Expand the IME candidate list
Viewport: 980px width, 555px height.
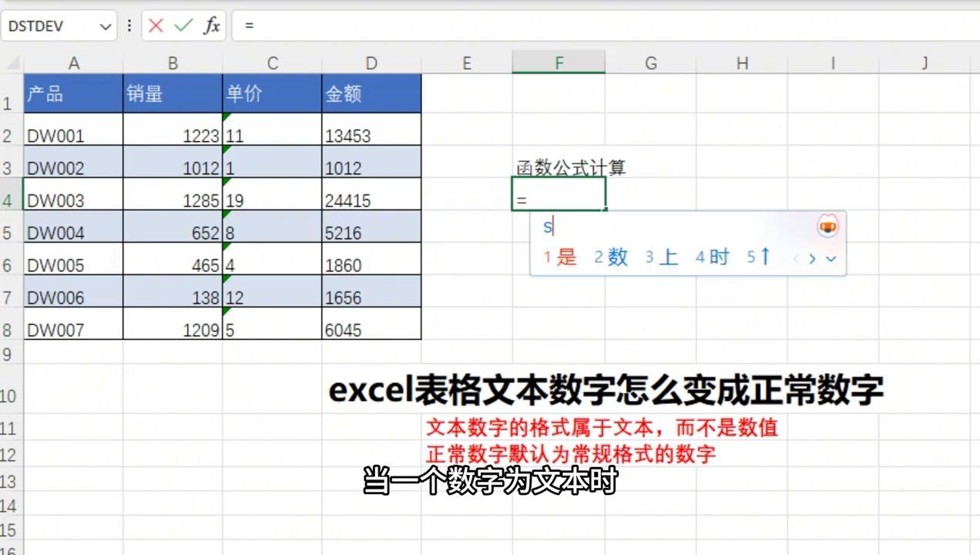[x=831, y=258]
